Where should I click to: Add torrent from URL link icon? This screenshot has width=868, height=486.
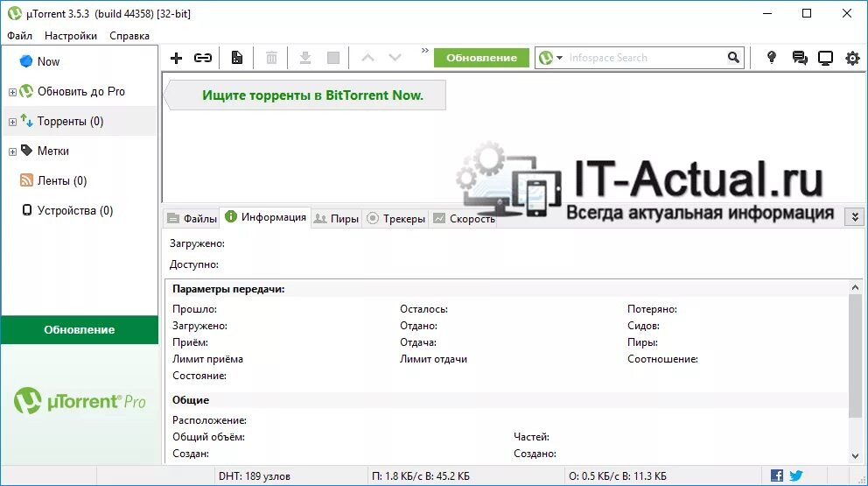pos(203,58)
